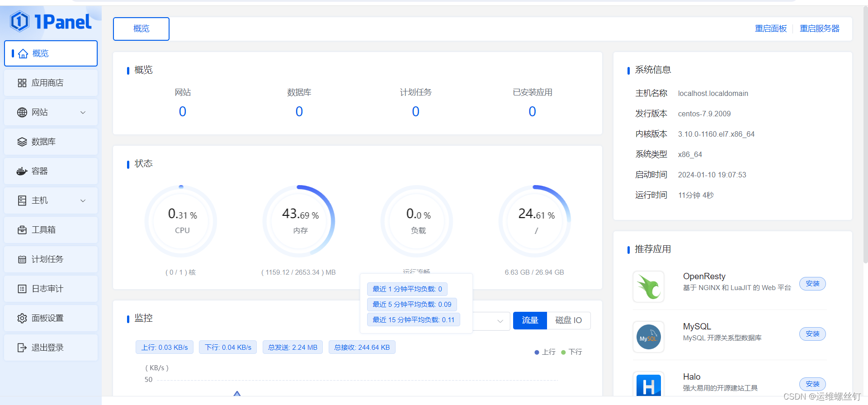Click the 总发送: 2.24 MB tag
The width and height of the screenshot is (868, 405).
pyautogui.click(x=292, y=348)
